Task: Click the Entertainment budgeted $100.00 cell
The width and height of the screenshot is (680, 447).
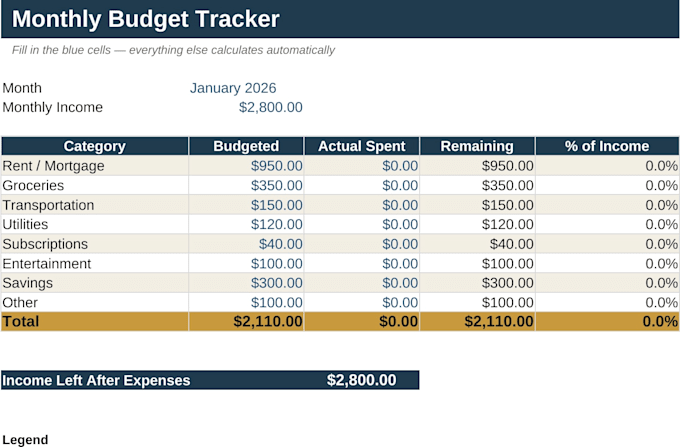Action: 246,263
